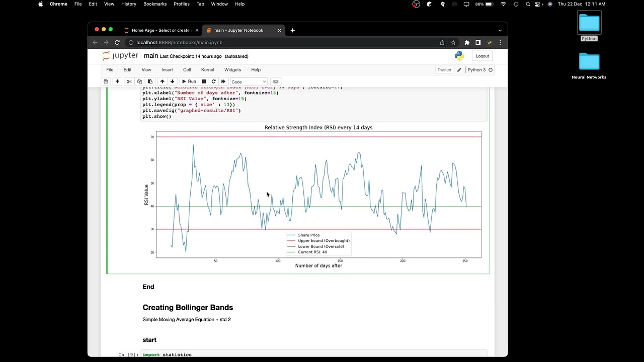This screenshot has width=644, height=362.
Task: Open the Chrome profile avatar
Action: pyautogui.click(x=489, y=42)
